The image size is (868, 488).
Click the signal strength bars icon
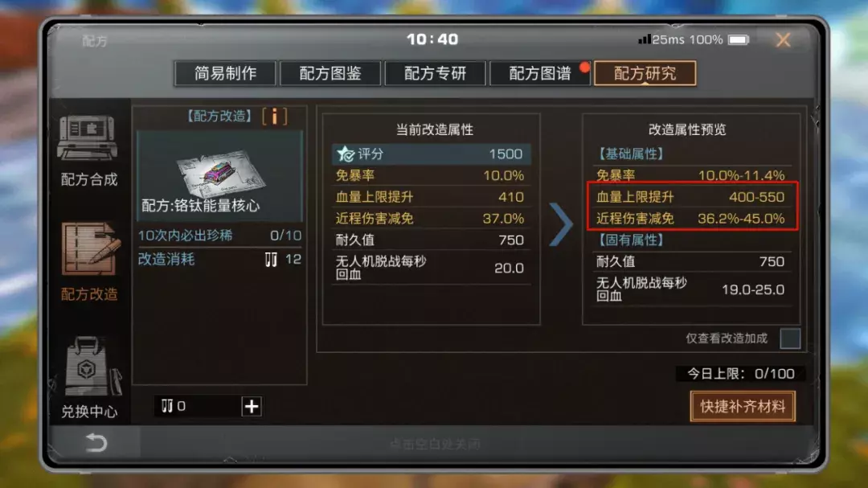coord(645,39)
